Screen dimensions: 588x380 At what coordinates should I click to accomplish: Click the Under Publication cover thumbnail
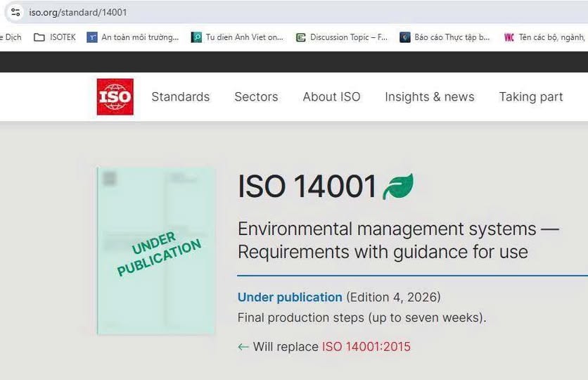(x=156, y=251)
